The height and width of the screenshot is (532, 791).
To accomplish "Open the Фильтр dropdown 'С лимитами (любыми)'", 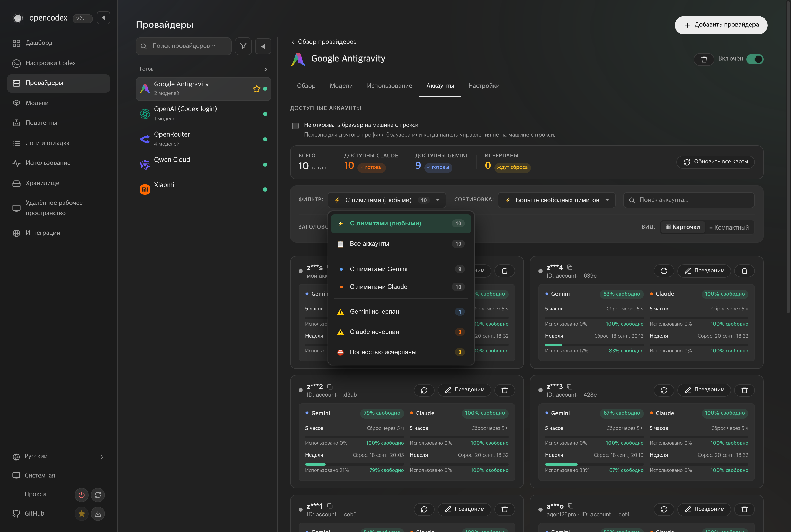I will click(x=387, y=200).
